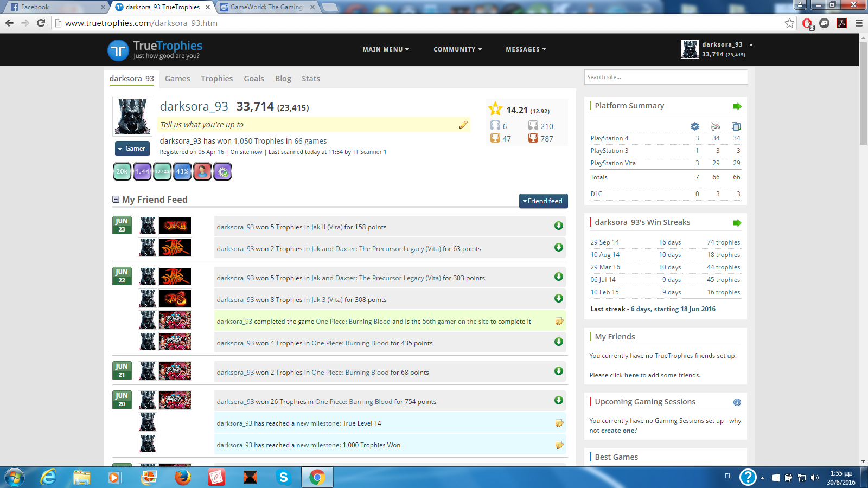The height and width of the screenshot is (488, 868).
Task: Reload the page with refresh icon
Action: (41, 23)
